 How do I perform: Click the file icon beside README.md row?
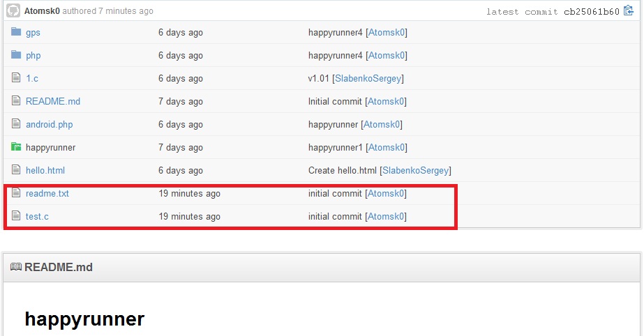coord(15,100)
